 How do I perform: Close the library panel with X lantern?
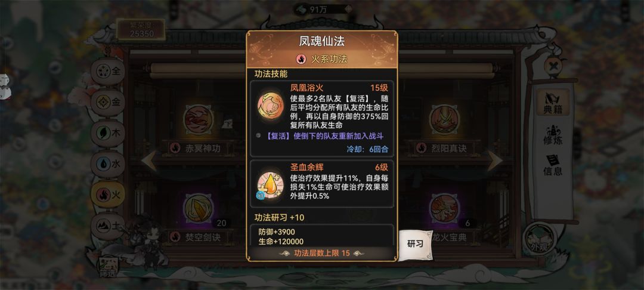pyautogui.click(x=554, y=66)
